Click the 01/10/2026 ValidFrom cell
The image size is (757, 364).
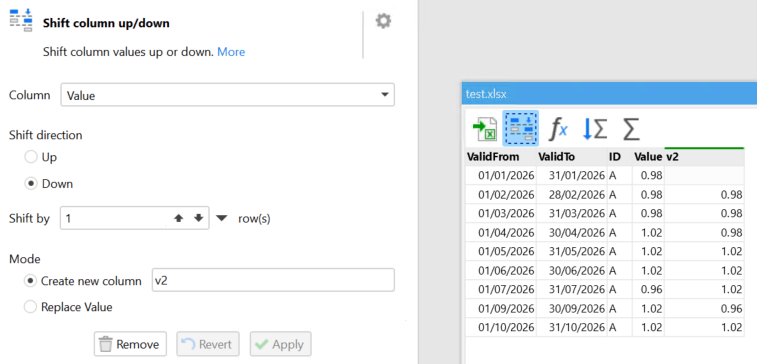pyautogui.click(x=501, y=327)
